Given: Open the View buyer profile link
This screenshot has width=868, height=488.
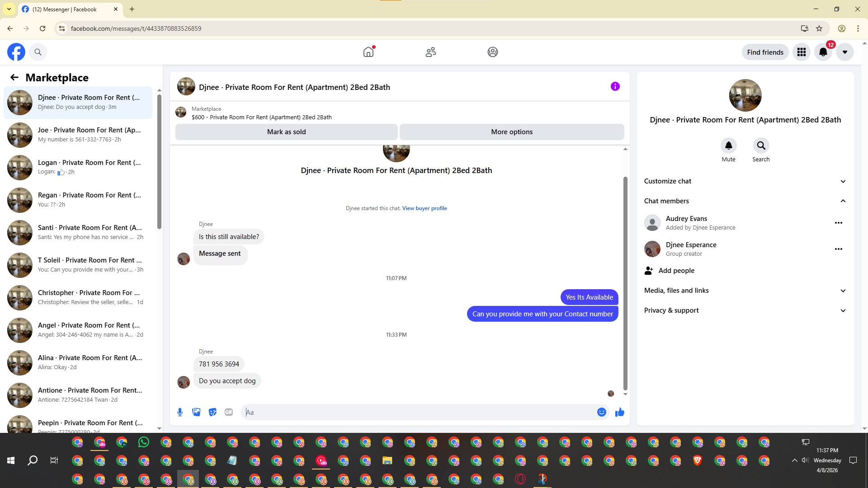Looking at the screenshot, I should tap(424, 208).
